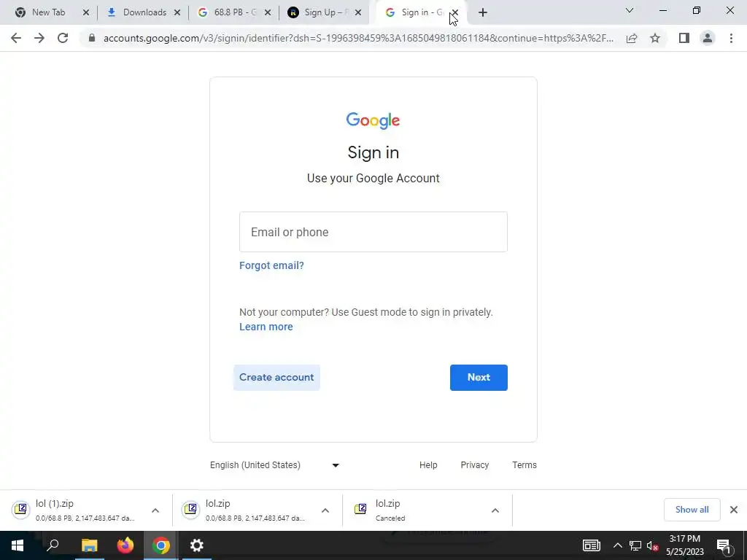747x560 pixels.
Task: Open a new tab with the plus button
Action: pos(483,12)
